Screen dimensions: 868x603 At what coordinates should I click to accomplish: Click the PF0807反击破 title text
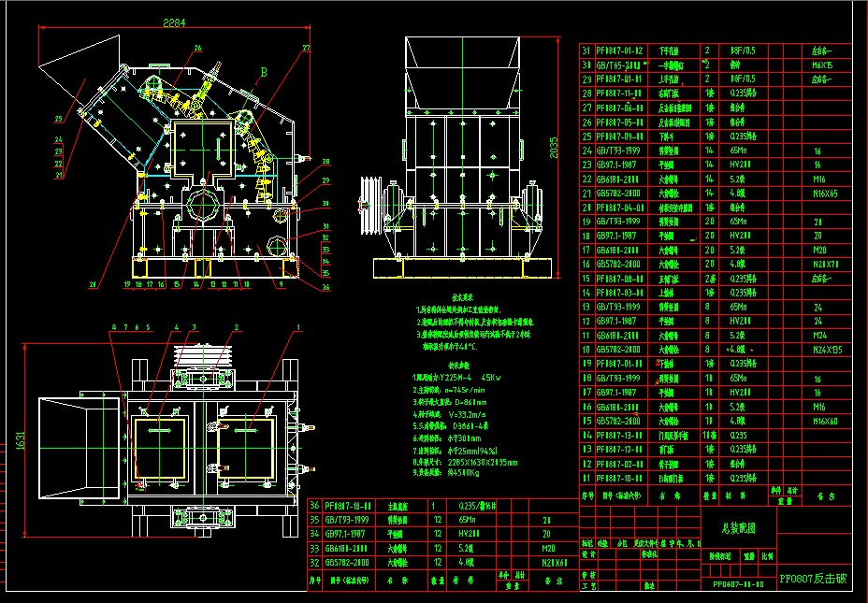[x=813, y=579]
